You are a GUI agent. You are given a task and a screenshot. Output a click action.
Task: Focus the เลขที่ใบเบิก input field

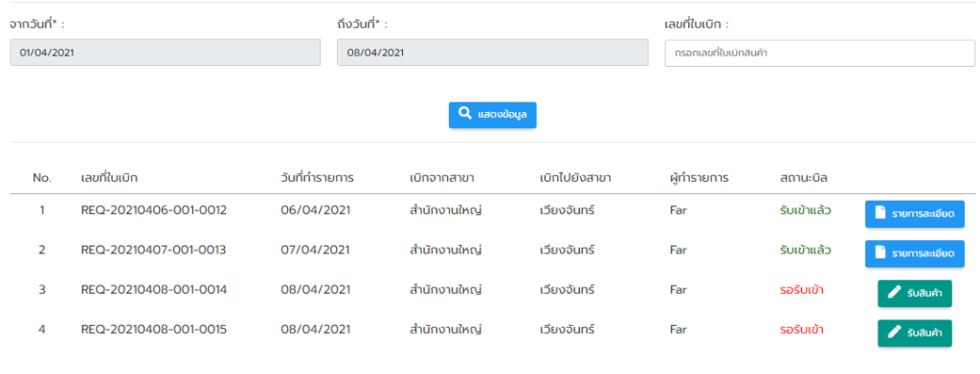click(820, 53)
